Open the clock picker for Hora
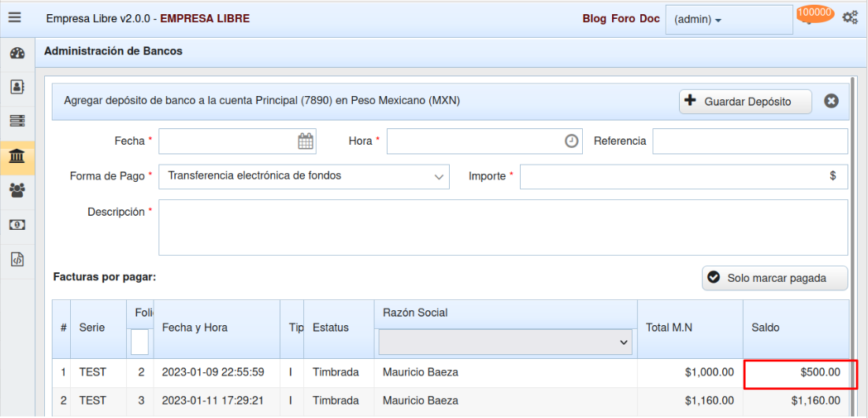868x418 pixels. (572, 141)
